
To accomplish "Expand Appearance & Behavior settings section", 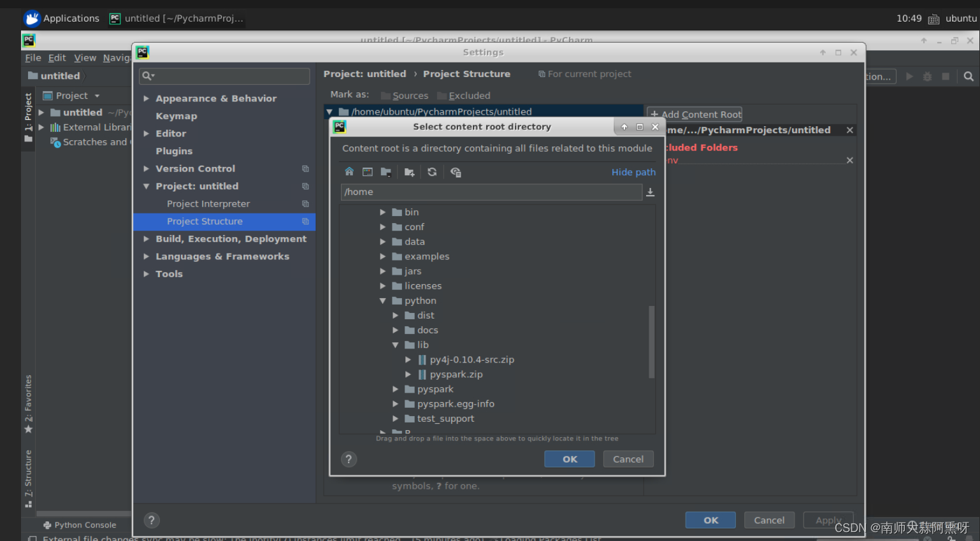I will click(x=147, y=98).
